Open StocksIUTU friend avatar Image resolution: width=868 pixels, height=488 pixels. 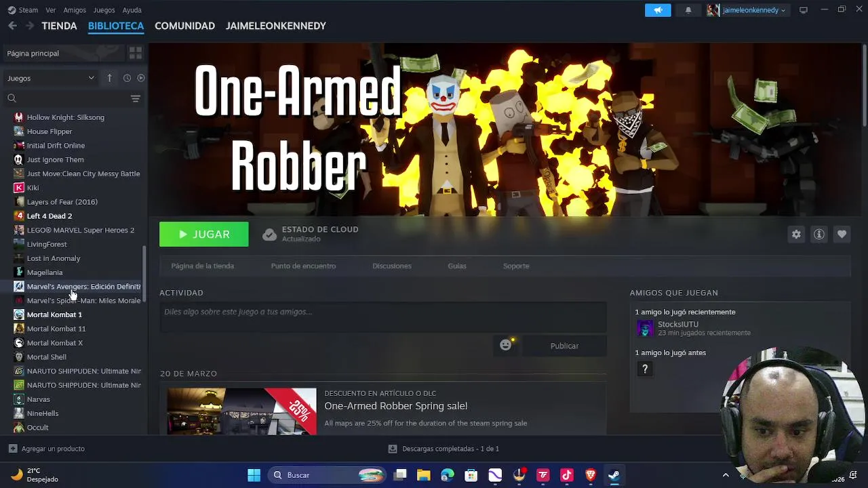[x=644, y=329]
